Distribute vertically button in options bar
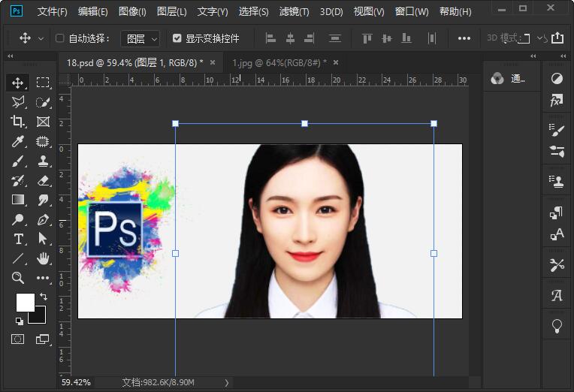 click(335, 38)
